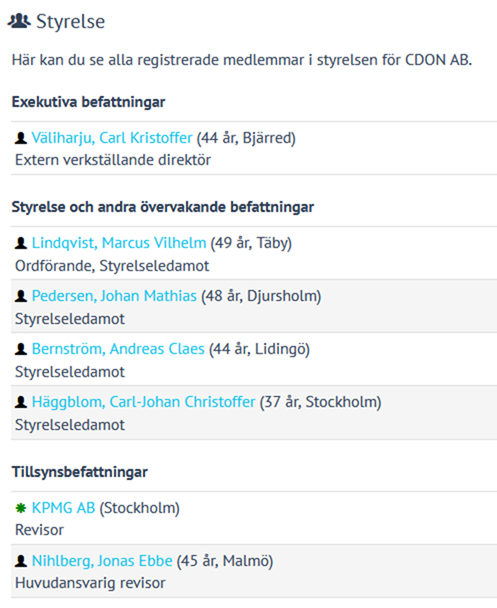Click person icon beside Bernström, Andreas Claes
The height and width of the screenshot is (608, 497).
pos(21,349)
